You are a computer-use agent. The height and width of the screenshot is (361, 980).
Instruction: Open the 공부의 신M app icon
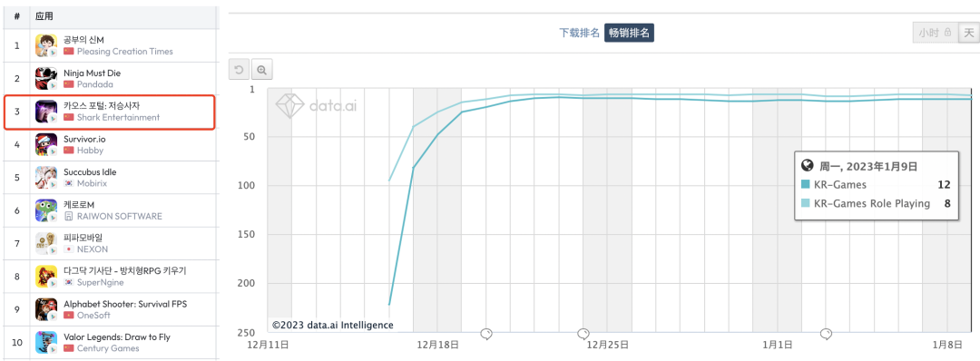click(47, 45)
